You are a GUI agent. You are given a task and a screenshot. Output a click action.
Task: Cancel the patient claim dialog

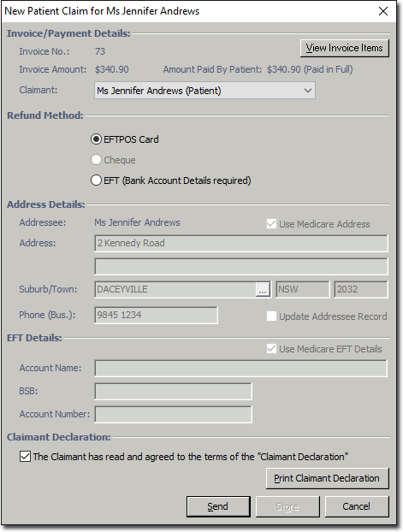click(x=357, y=506)
